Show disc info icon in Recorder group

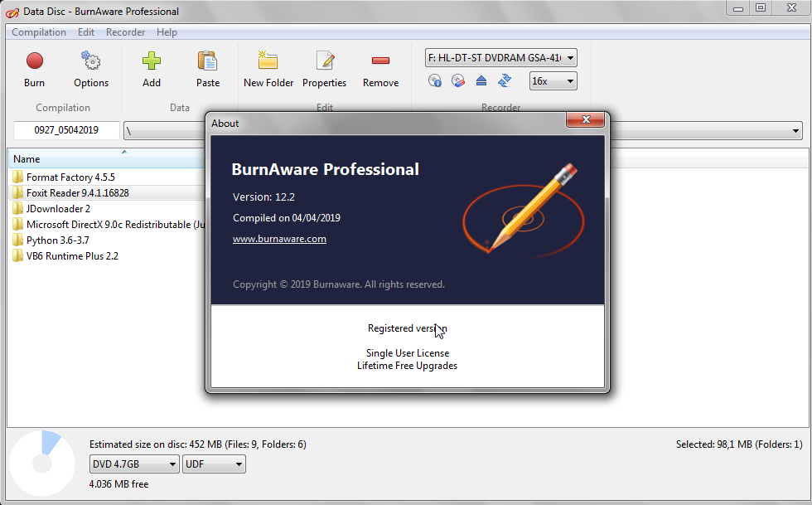click(x=435, y=81)
